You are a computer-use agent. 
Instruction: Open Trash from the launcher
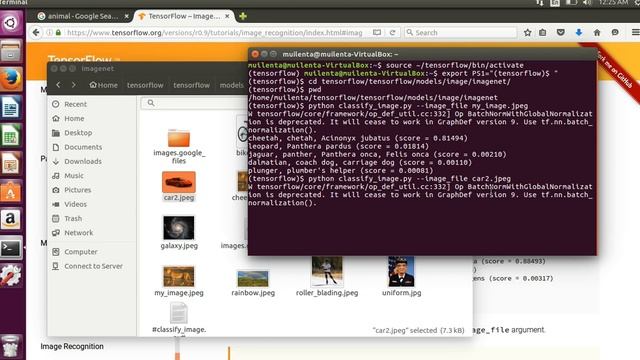coord(11,347)
